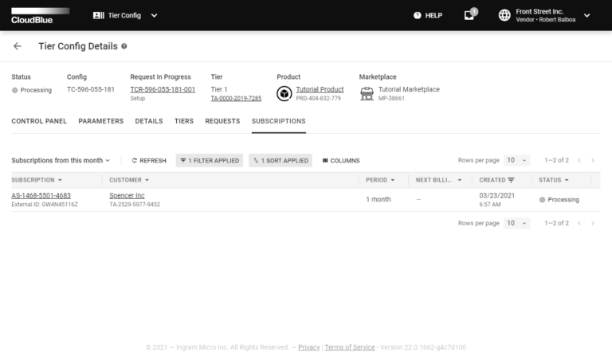Open the STATUS column header menu
The height and width of the screenshot is (364, 612).
(x=567, y=180)
